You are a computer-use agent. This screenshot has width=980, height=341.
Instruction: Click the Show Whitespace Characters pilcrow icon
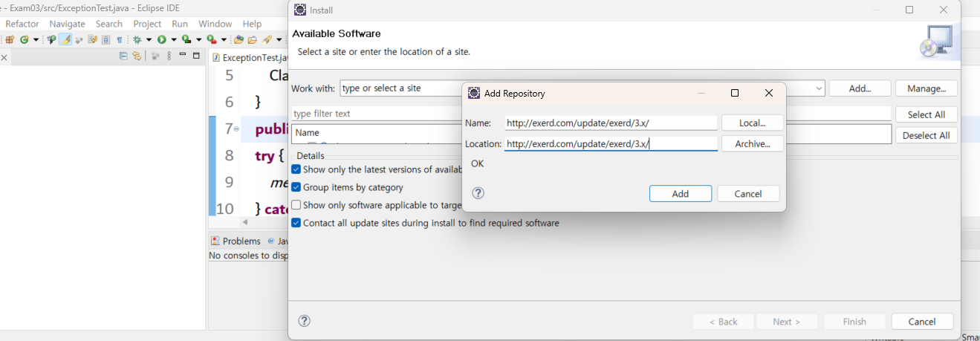point(119,39)
